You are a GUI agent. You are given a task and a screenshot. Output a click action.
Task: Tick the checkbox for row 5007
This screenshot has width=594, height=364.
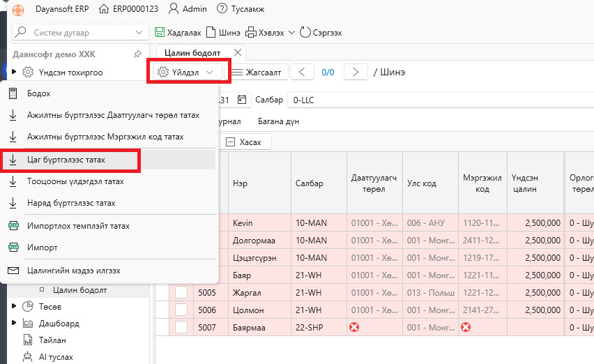click(x=181, y=327)
